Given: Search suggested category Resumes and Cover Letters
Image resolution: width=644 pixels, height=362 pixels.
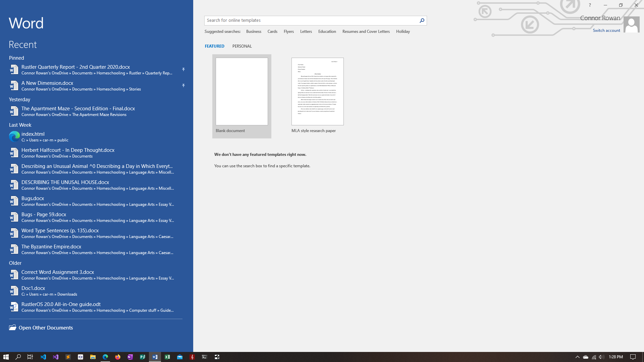Looking at the screenshot, I should coord(366,32).
